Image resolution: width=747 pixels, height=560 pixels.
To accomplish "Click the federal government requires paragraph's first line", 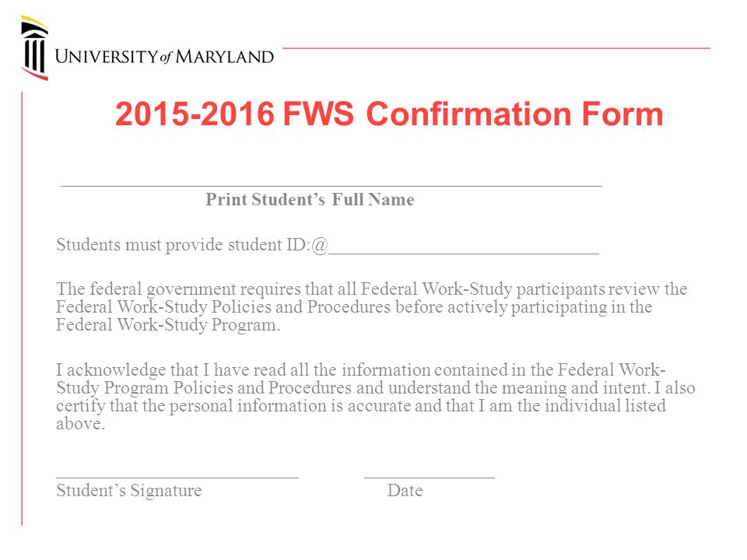I will click(x=372, y=289).
